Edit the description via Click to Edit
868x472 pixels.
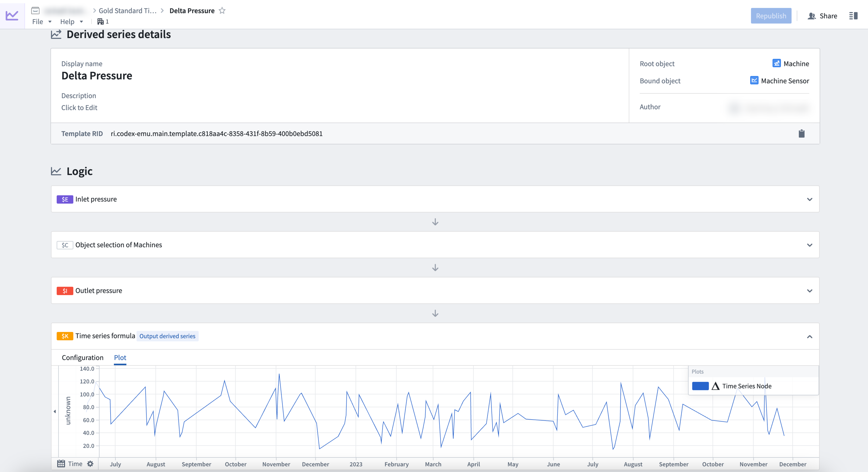[79, 108]
